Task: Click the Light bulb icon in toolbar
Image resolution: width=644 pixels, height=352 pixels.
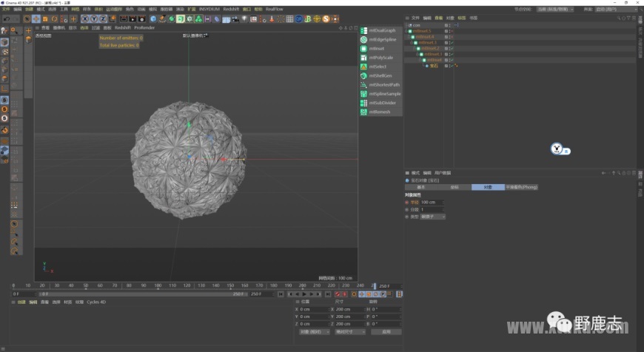Action: coord(245,19)
